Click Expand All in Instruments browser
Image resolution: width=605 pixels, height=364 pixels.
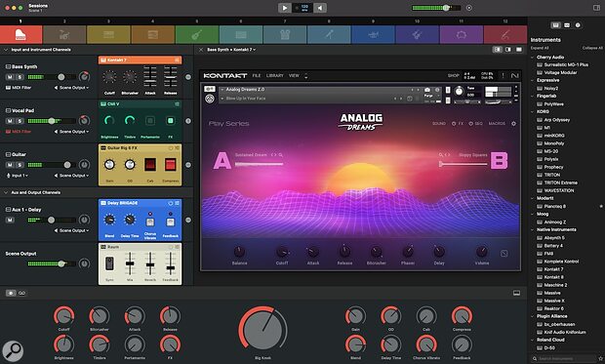(x=540, y=48)
